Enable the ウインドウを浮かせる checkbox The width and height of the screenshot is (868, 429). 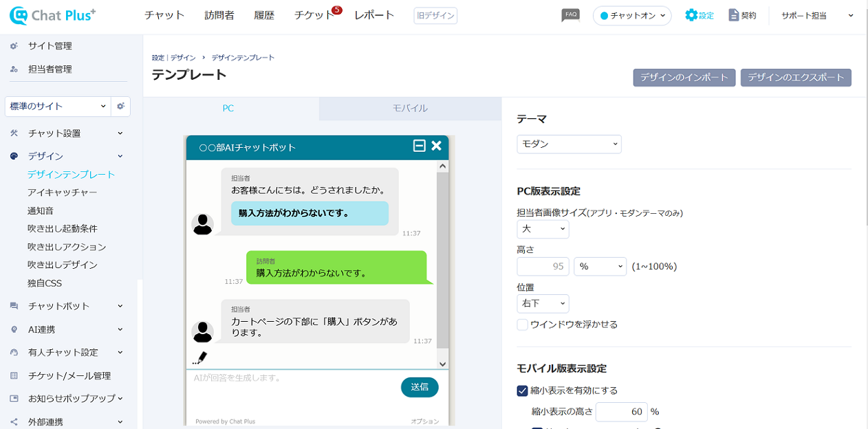(523, 324)
